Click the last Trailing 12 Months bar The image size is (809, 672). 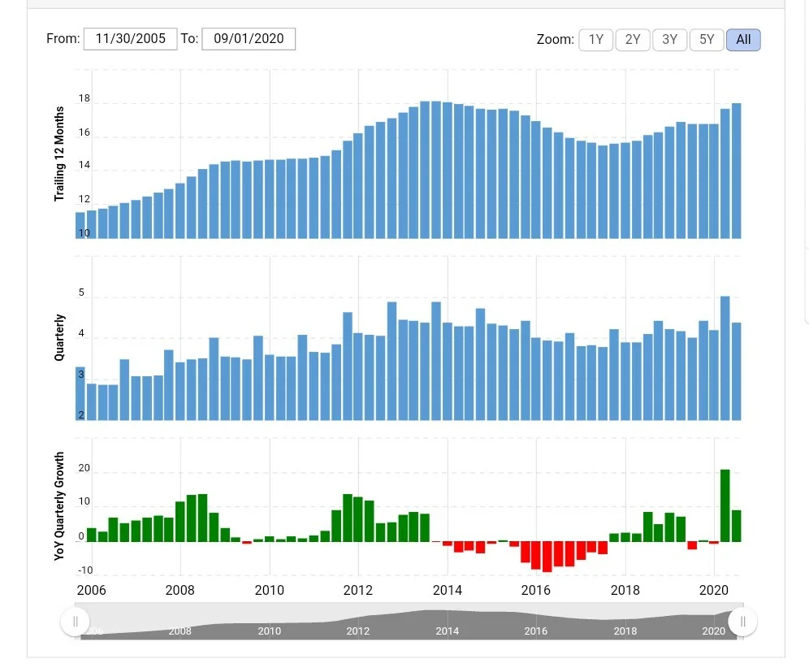click(x=736, y=171)
